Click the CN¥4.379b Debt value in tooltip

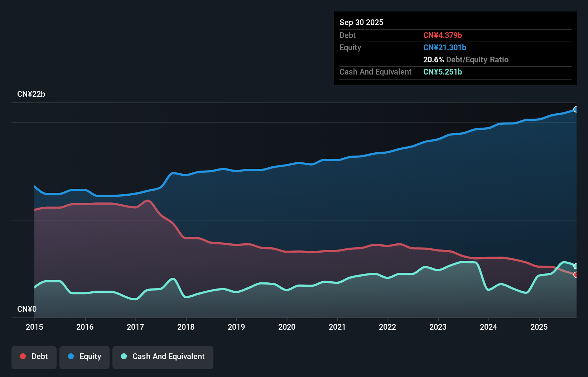tap(443, 35)
